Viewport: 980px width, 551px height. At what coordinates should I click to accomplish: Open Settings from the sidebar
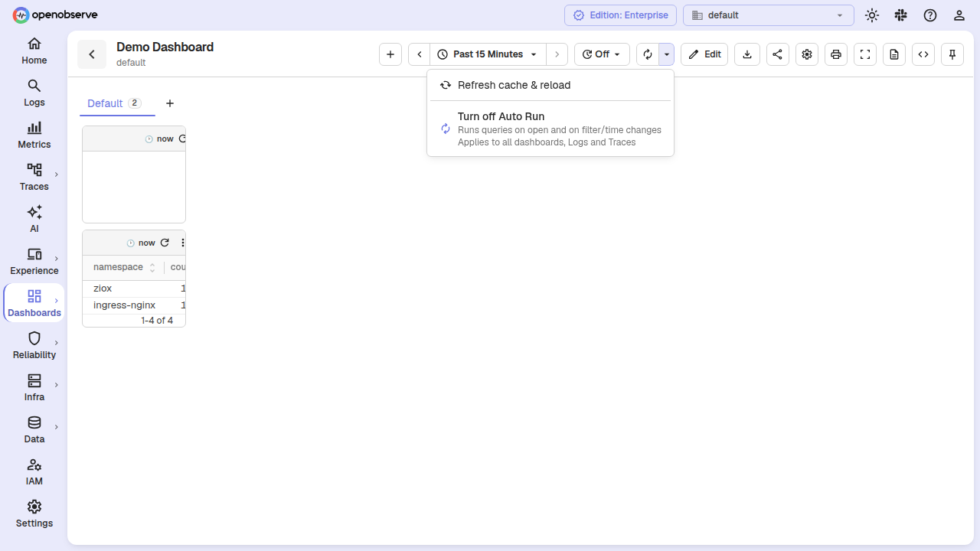pyautogui.click(x=34, y=514)
